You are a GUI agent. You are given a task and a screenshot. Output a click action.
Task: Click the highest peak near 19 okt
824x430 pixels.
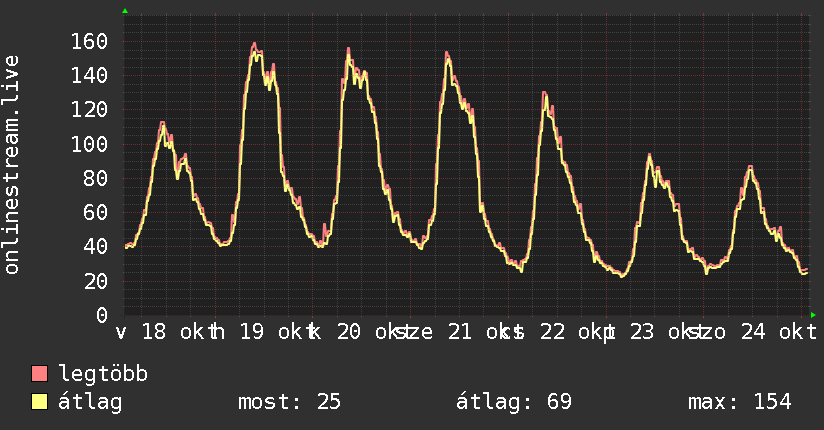pos(254,44)
